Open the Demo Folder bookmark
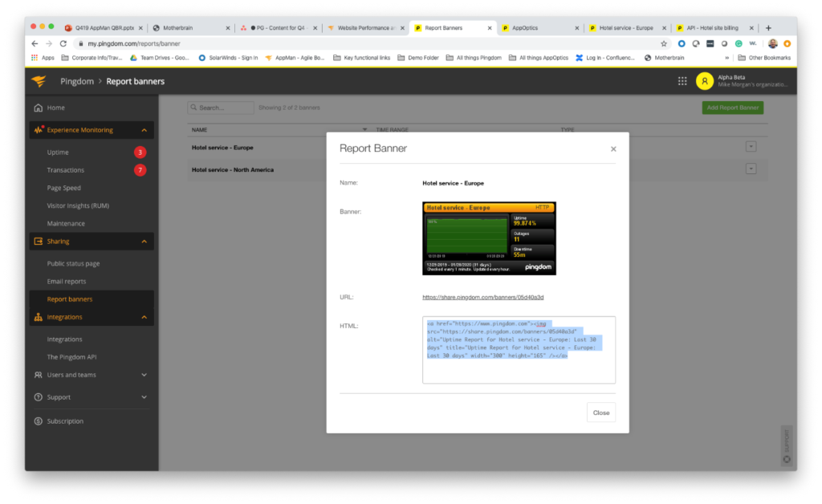Viewport: 822px width, 504px height. [418, 58]
